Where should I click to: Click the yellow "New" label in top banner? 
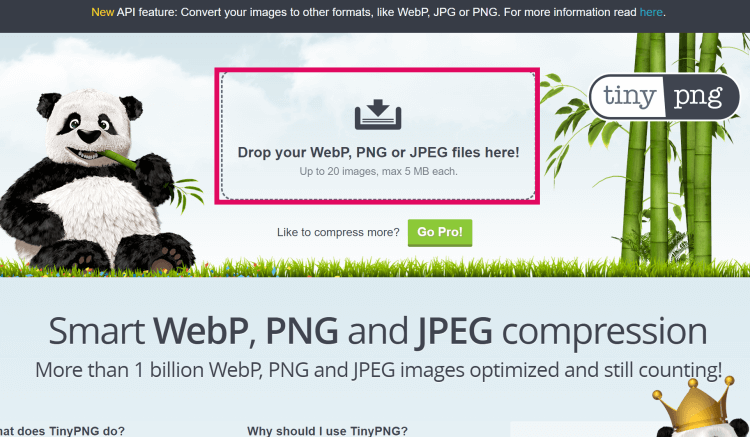102,12
